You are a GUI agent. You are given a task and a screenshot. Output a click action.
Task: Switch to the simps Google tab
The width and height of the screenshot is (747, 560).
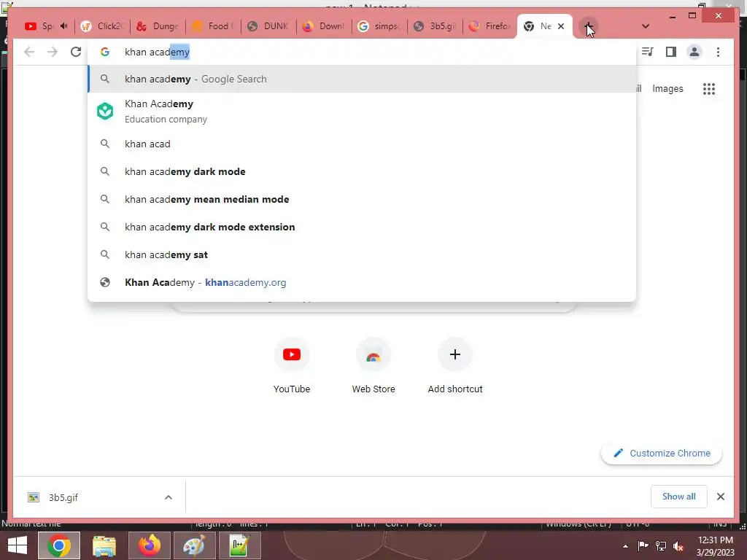pos(379,26)
